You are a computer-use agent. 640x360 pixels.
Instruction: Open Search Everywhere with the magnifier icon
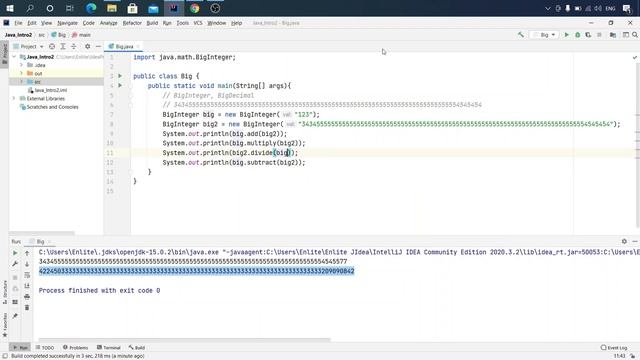(x=635, y=35)
